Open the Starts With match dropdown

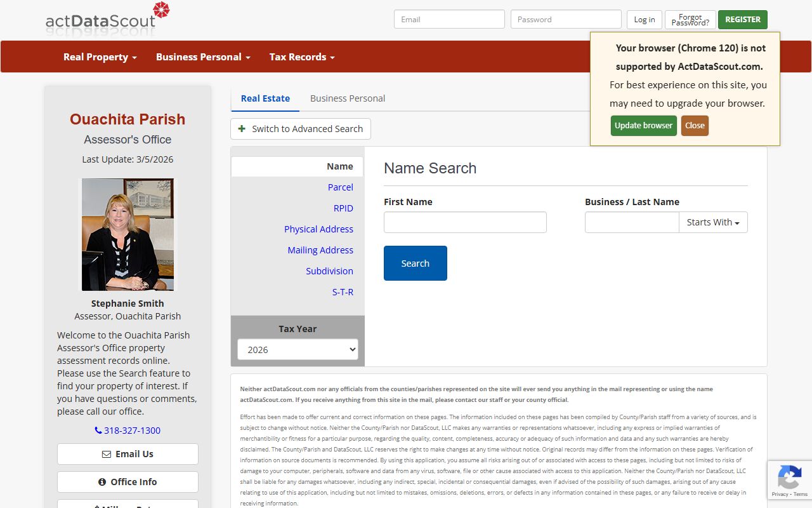[x=713, y=222]
